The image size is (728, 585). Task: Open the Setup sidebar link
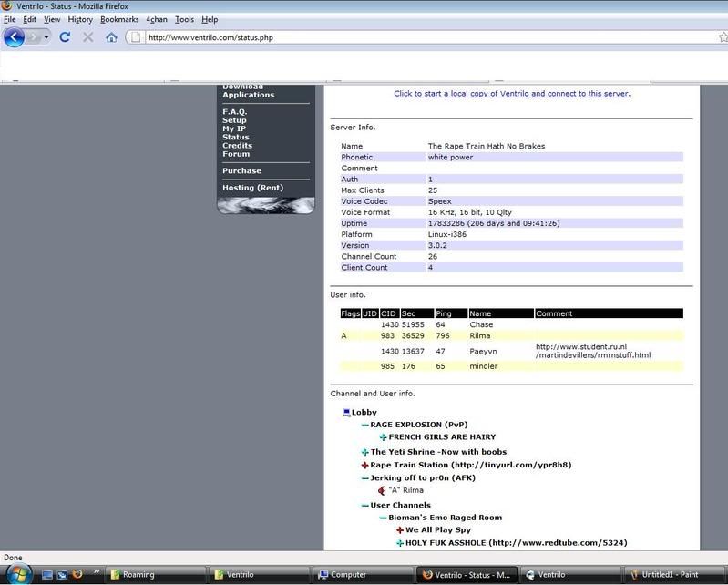click(234, 120)
